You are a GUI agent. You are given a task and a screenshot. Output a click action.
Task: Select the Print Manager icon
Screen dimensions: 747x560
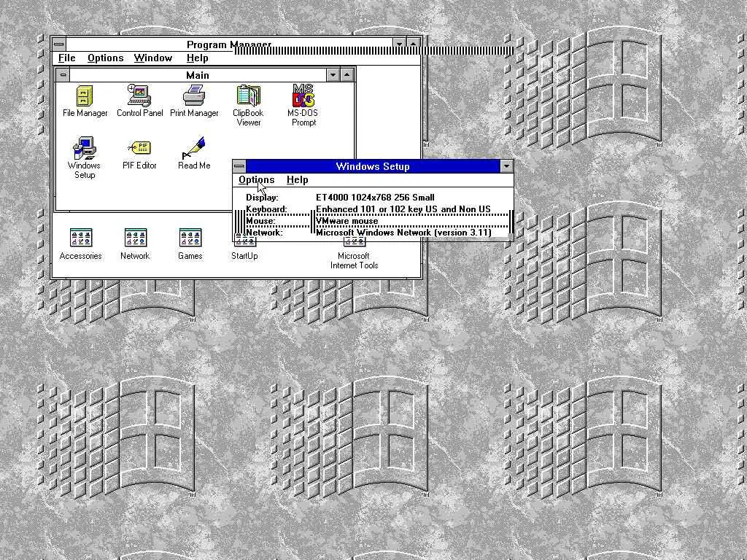pyautogui.click(x=194, y=101)
